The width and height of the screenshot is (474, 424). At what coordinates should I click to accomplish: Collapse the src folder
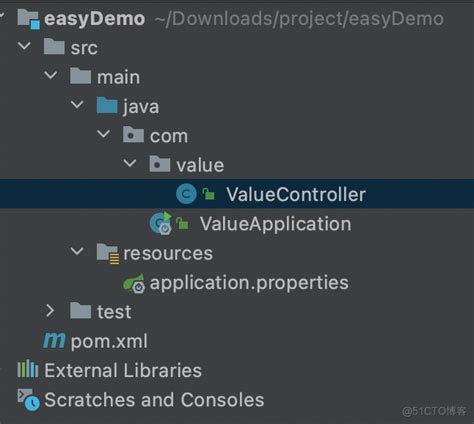coord(24,46)
